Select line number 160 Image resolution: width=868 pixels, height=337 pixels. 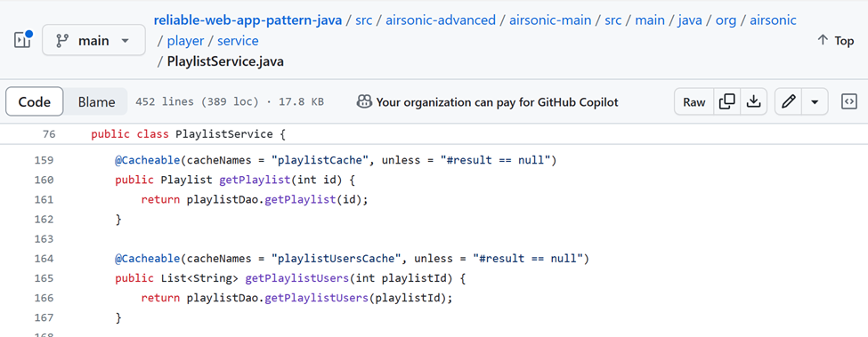click(x=44, y=180)
